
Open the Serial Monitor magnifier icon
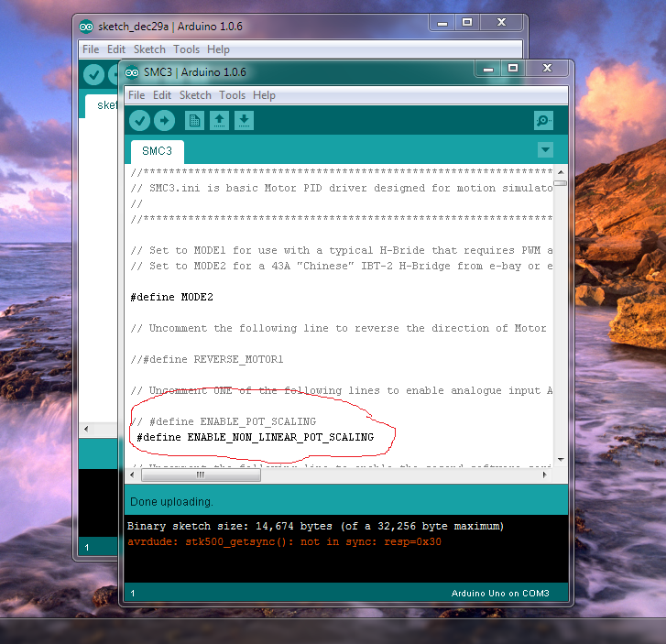point(543,121)
